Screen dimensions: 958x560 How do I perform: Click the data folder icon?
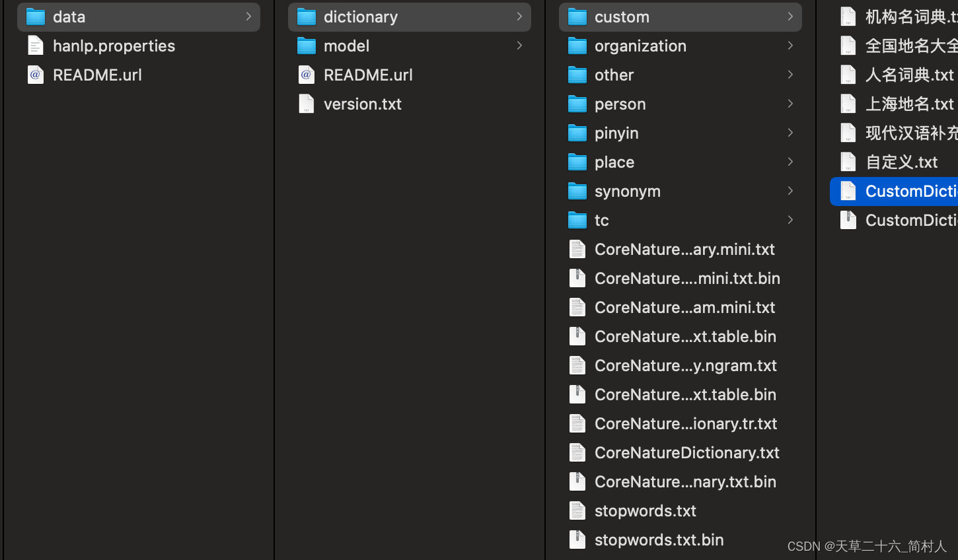click(x=35, y=17)
